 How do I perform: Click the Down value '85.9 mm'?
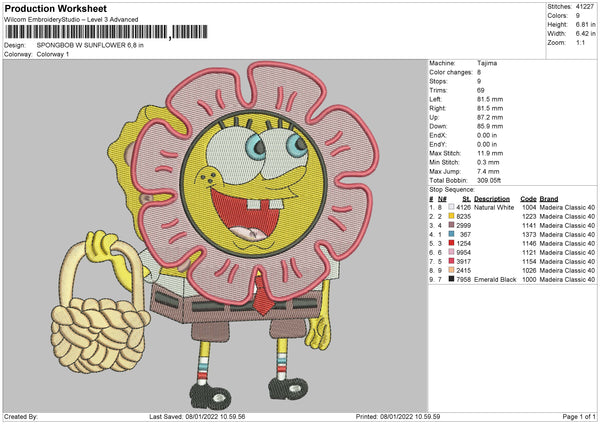click(490, 126)
